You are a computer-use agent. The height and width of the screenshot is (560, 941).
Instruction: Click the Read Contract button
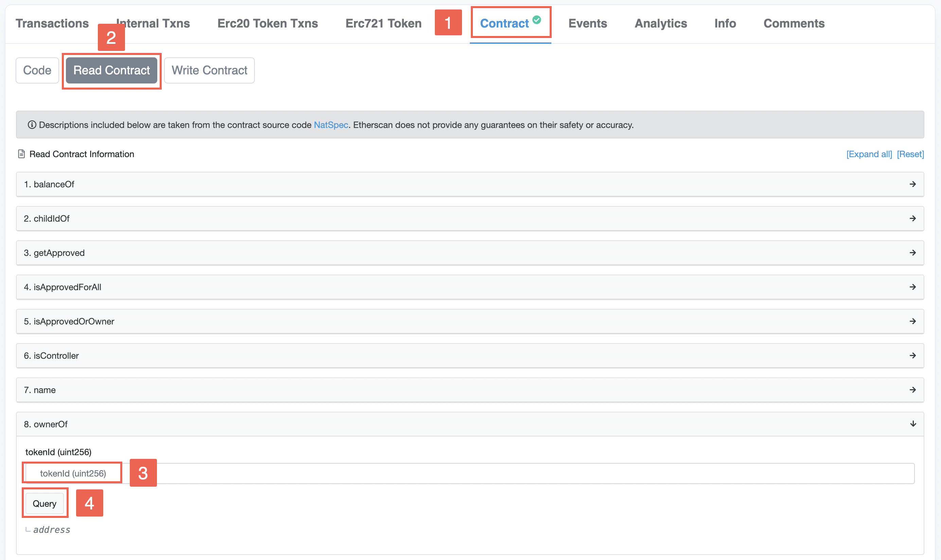coord(111,69)
